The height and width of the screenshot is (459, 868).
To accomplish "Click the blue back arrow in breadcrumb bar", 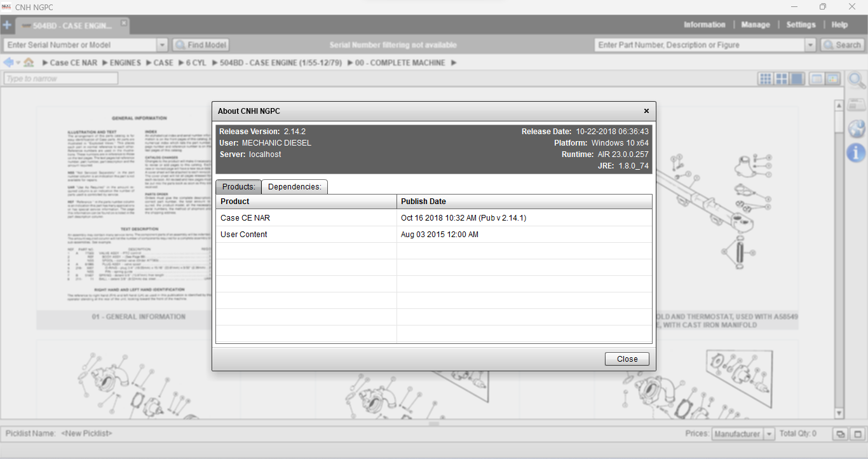I will [x=8, y=63].
